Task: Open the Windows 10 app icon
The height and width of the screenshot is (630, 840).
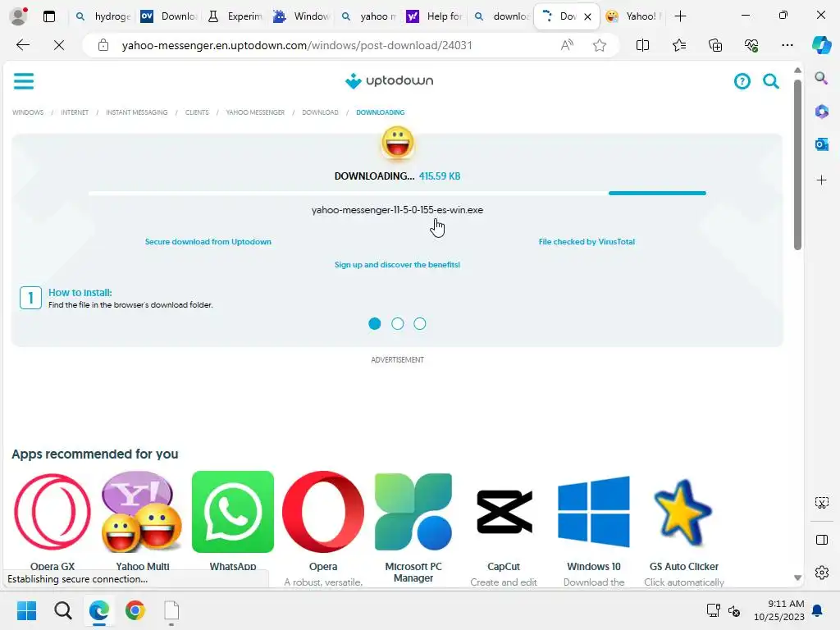Action: click(594, 512)
